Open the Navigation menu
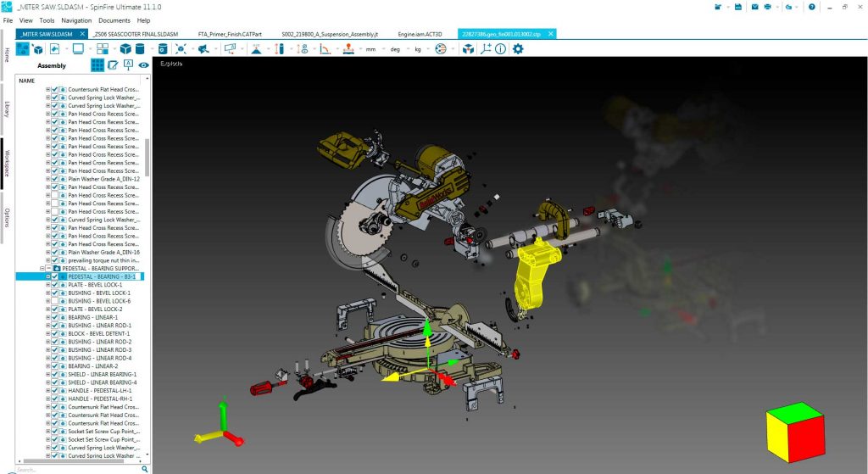The width and height of the screenshot is (868, 474). coord(76,20)
